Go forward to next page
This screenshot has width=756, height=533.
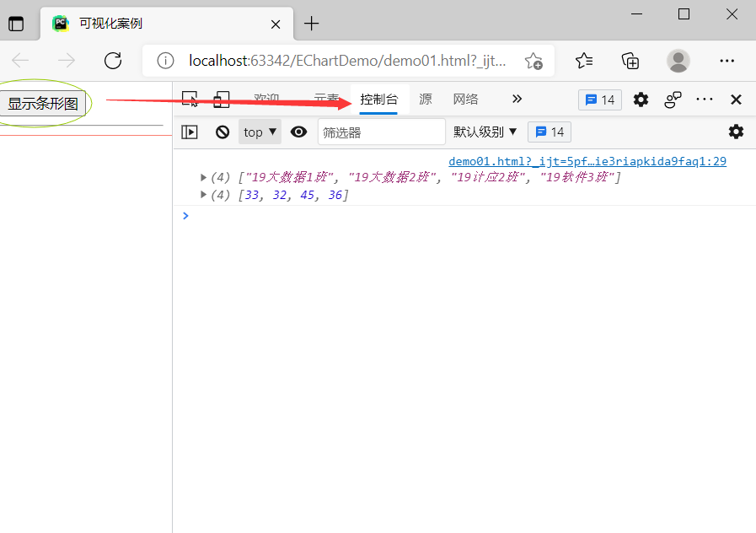67,61
